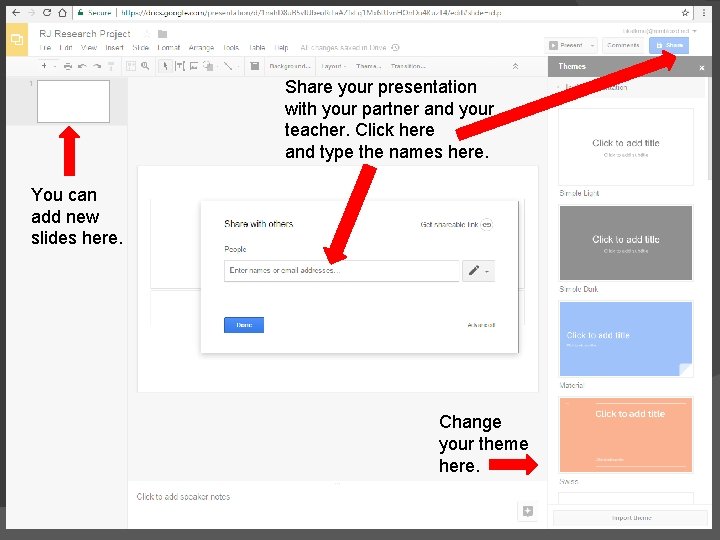Select the orange Swiss theme thumbnail
The height and width of the screenshot is (540, 720).
click(625, 434)
